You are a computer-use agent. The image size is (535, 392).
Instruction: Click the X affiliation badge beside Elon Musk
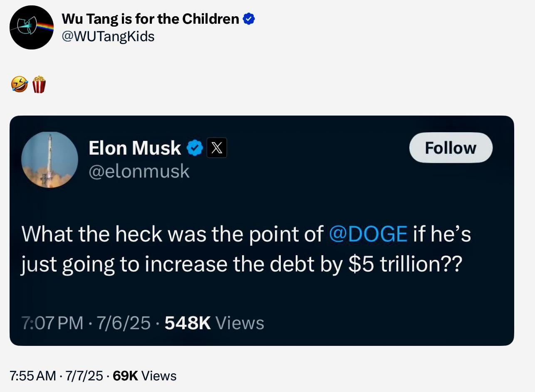coord(217,148)
